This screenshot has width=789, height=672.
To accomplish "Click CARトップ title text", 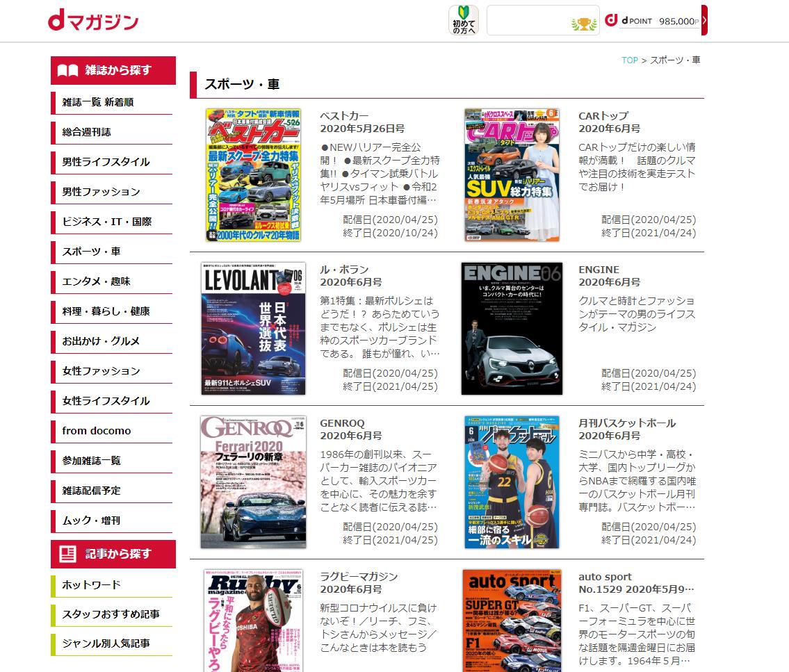I will click(603, 116).
